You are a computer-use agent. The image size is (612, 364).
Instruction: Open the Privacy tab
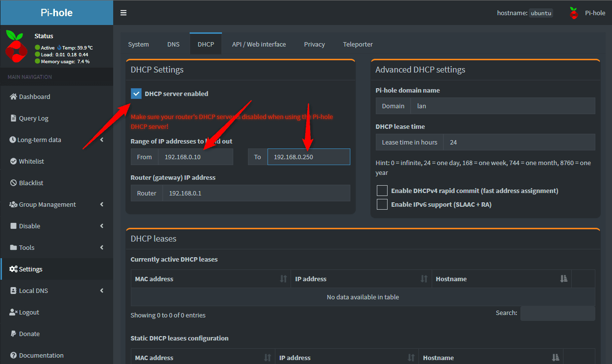pyautogui.click(x=315, y=44)
